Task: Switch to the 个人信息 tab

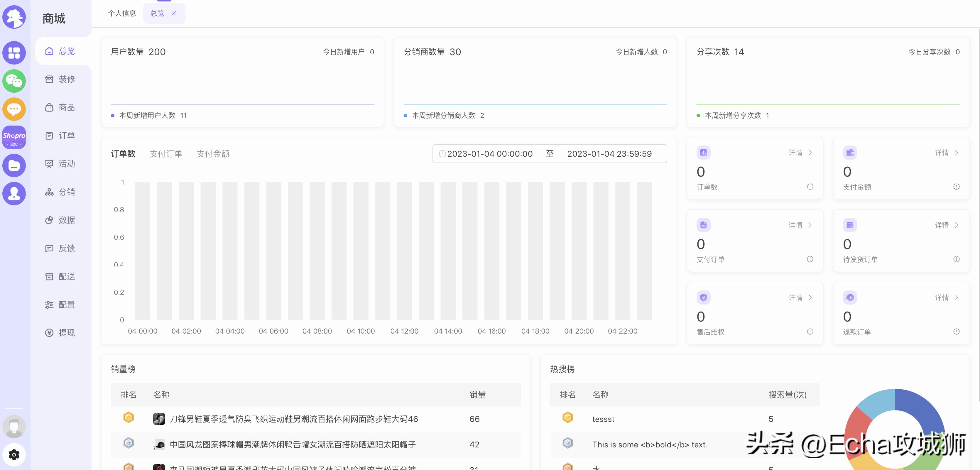Action: coord(122,13)
